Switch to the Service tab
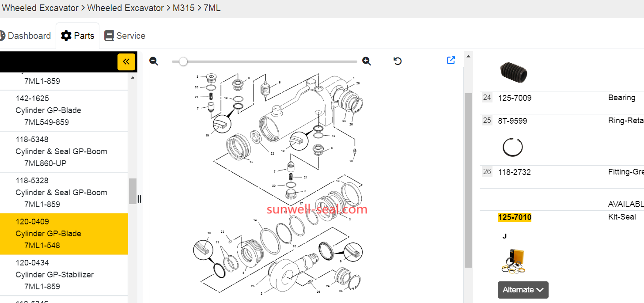 (x=125, y=36)
